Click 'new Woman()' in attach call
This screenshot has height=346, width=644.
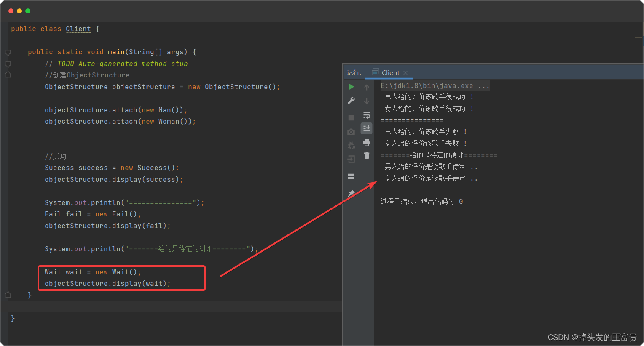(166, 122)
